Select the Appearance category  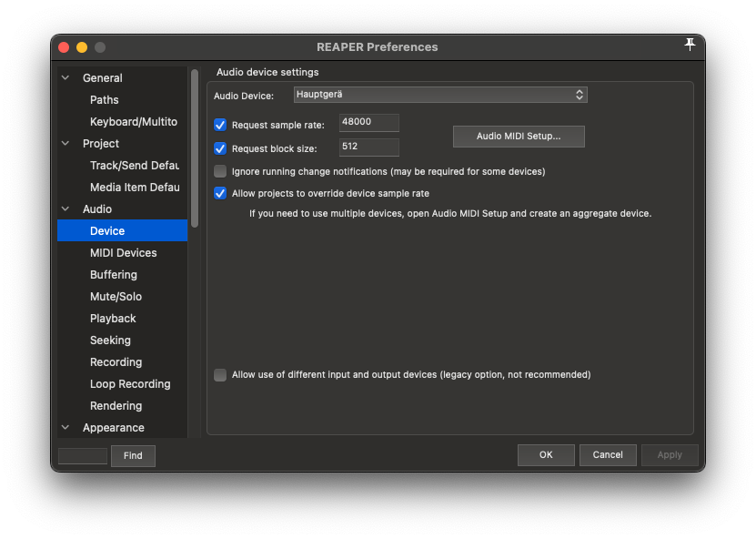click(x=114, y=428)
